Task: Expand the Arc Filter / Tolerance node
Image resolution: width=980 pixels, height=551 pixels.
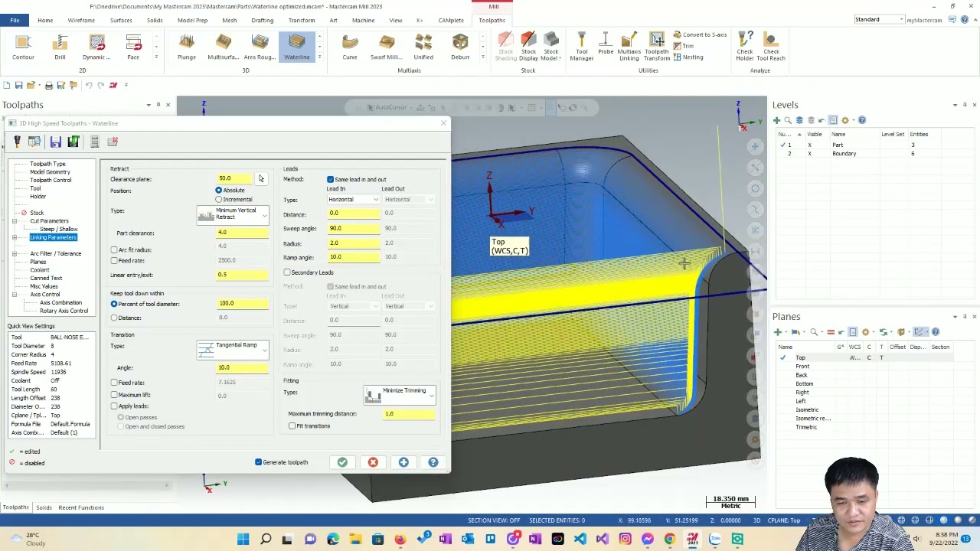Action: (x=15, y=253)
